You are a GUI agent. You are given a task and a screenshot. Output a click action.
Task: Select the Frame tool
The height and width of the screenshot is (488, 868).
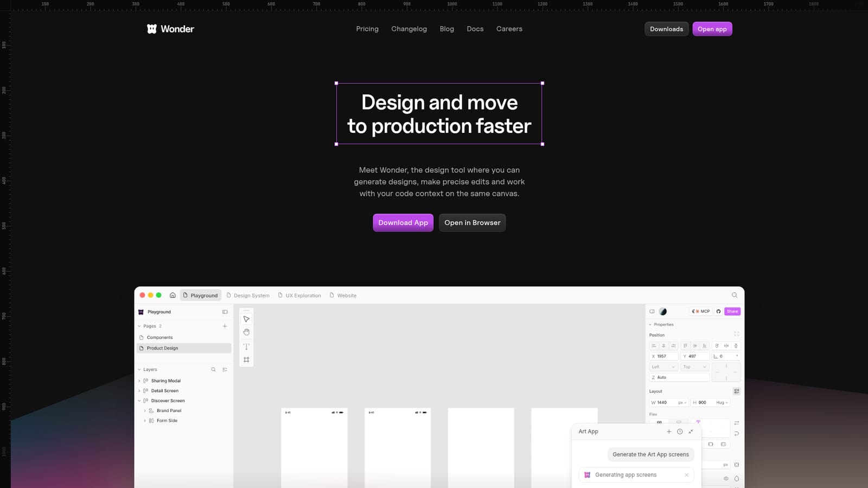point(246,359)
